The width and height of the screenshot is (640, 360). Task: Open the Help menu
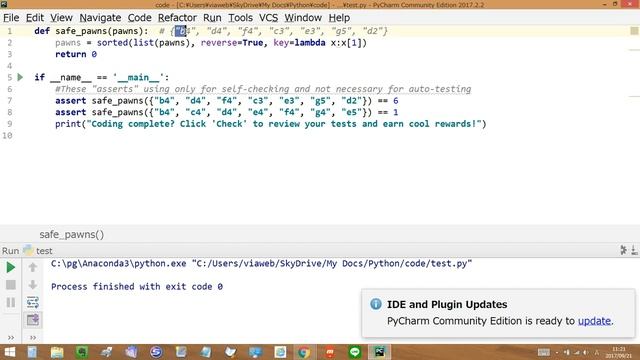(x=339, y=18)
